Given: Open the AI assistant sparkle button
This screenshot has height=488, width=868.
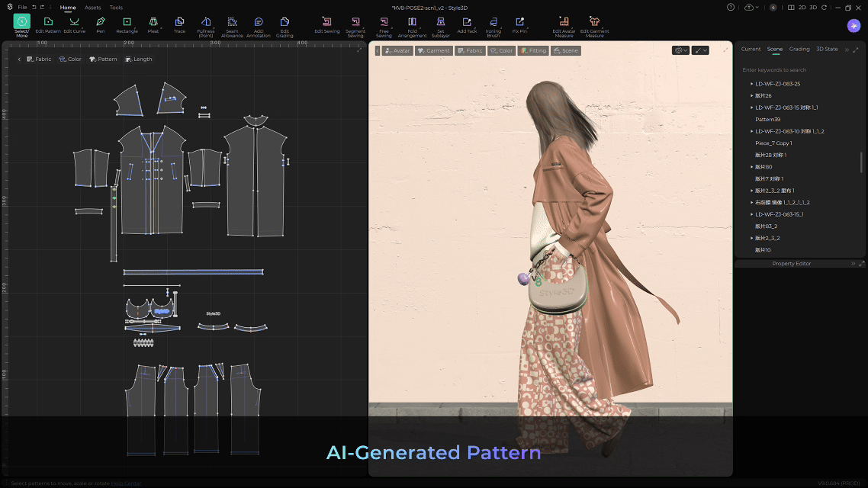Looking at the screenshot, I should [854, 25].
